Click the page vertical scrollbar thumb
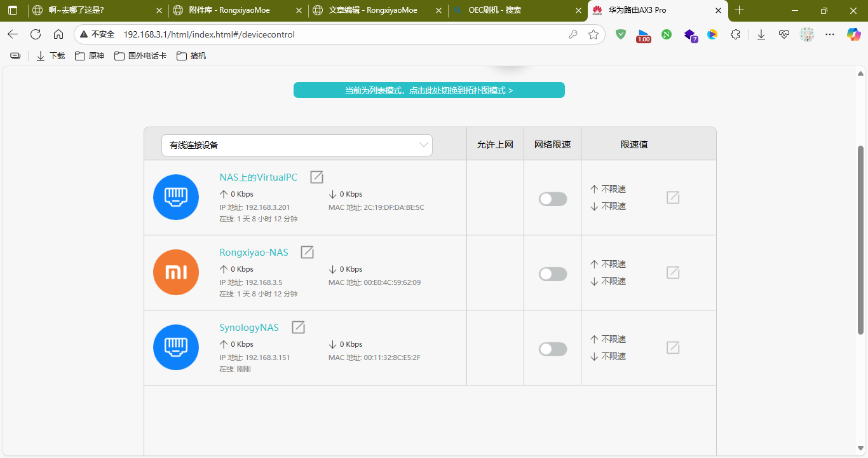 pos(861,240)
